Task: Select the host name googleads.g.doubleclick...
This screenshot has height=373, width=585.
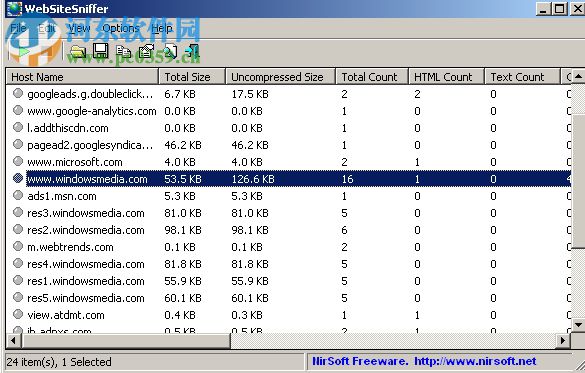Action: [90, 94]
